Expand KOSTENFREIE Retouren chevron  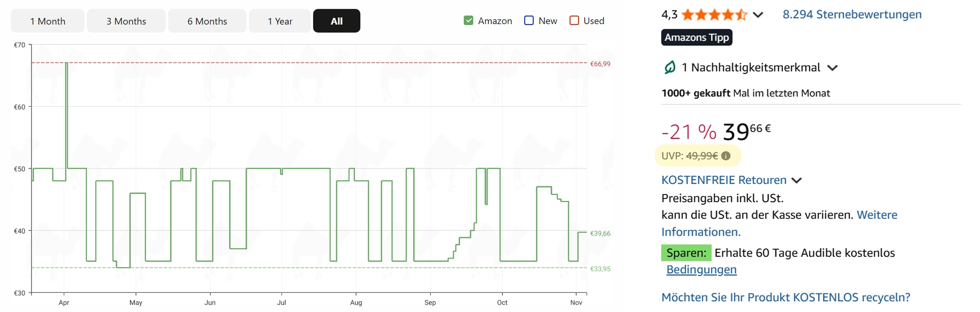(x=797, y=180)
